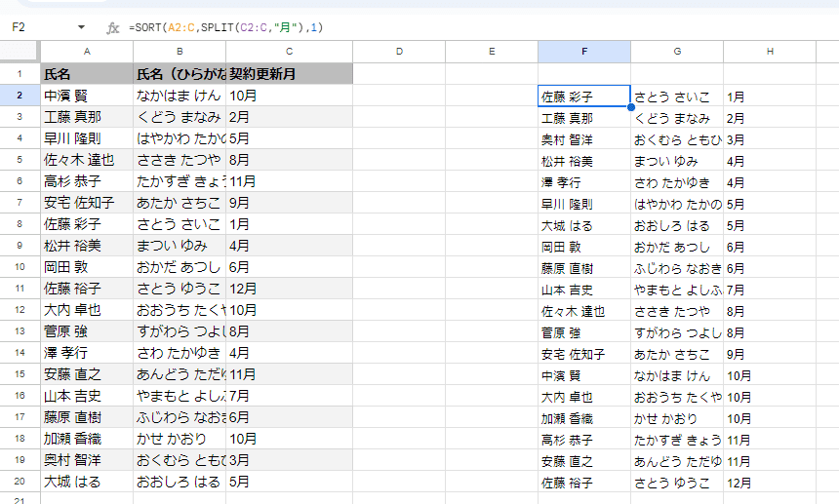Click cell H11 containing 7月
Viewport: 839px width, 504px height.
pyautogui.click(x=770, y=290)
